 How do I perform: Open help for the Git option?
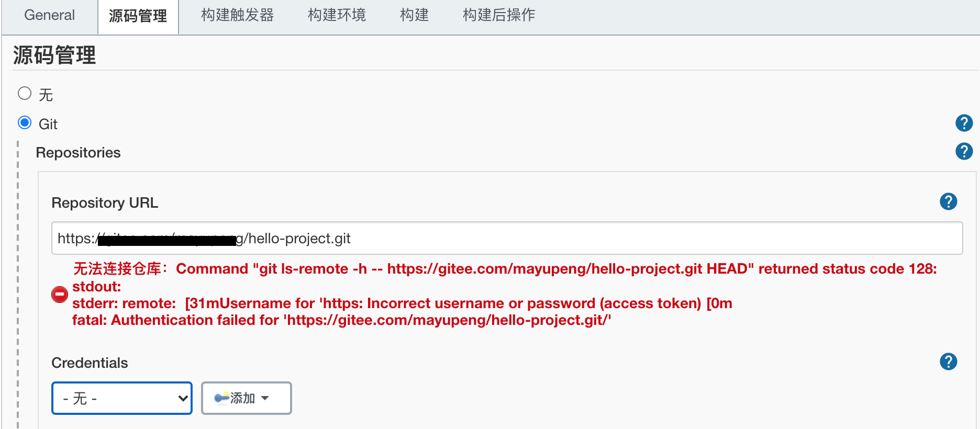point(964,123)
